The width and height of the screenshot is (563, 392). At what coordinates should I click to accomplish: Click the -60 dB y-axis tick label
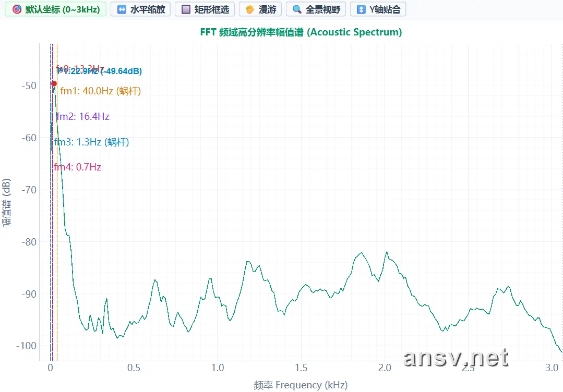(29, 138)
